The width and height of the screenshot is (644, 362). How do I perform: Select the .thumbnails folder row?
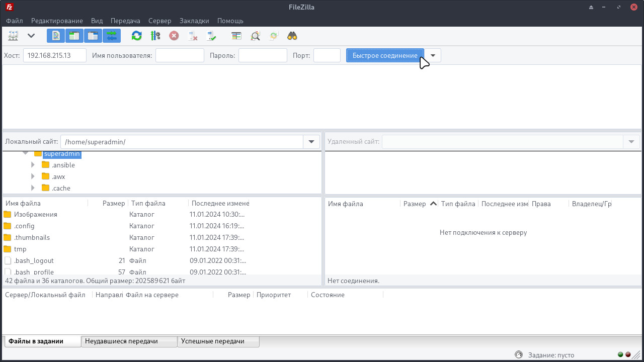(x=162, y=237)
